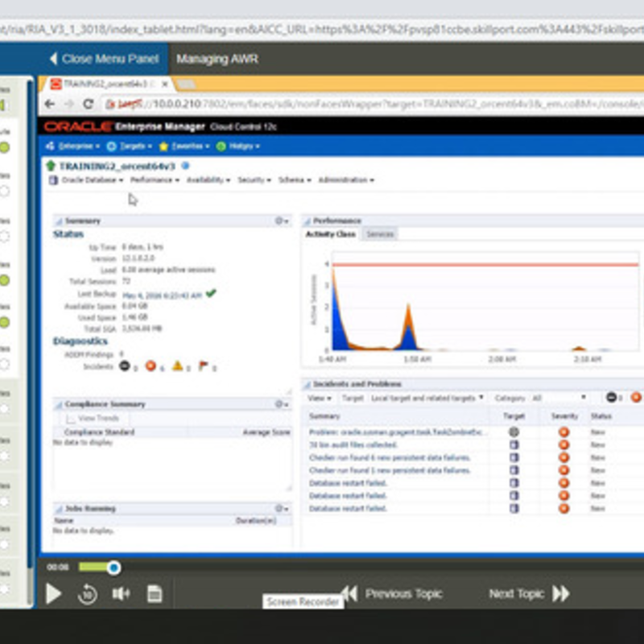
Task: Open the Performance dropdown menu
Action: click(x=155, y=180)
